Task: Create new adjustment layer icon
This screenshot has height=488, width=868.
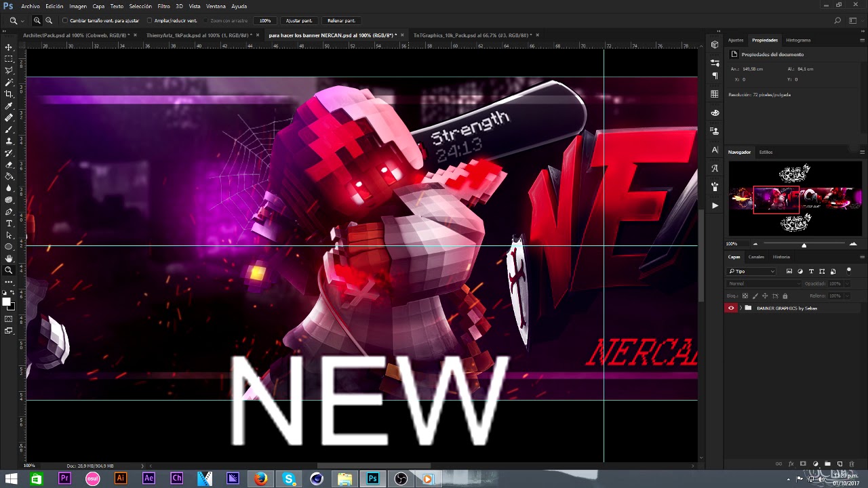Action: click(x=815, y=464)
